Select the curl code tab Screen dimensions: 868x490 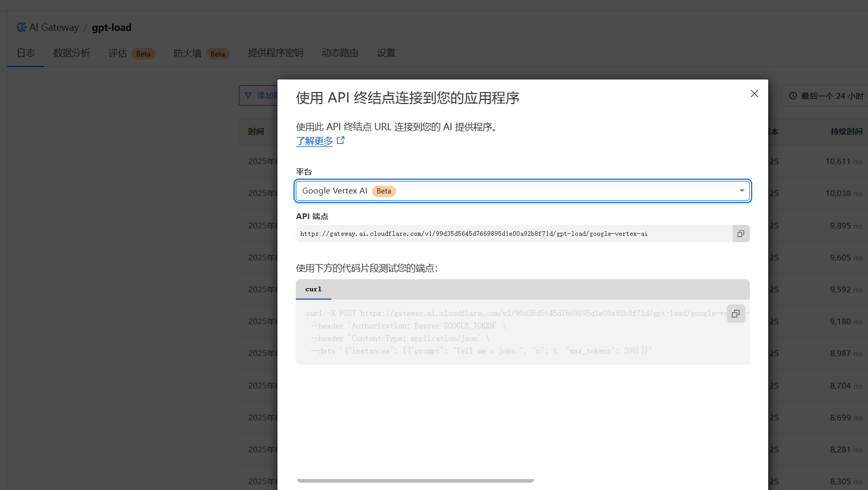(314, 289)
